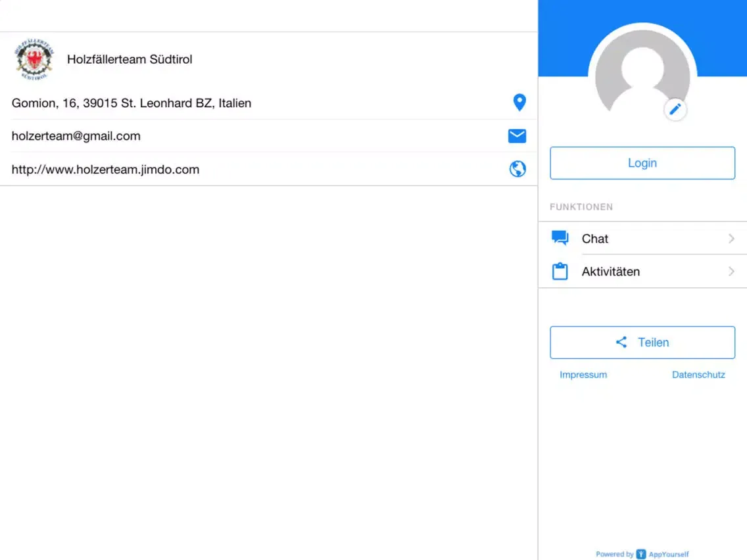747x560 pixels.
Task: Click the Login button
Action: (x=642, y=163)
